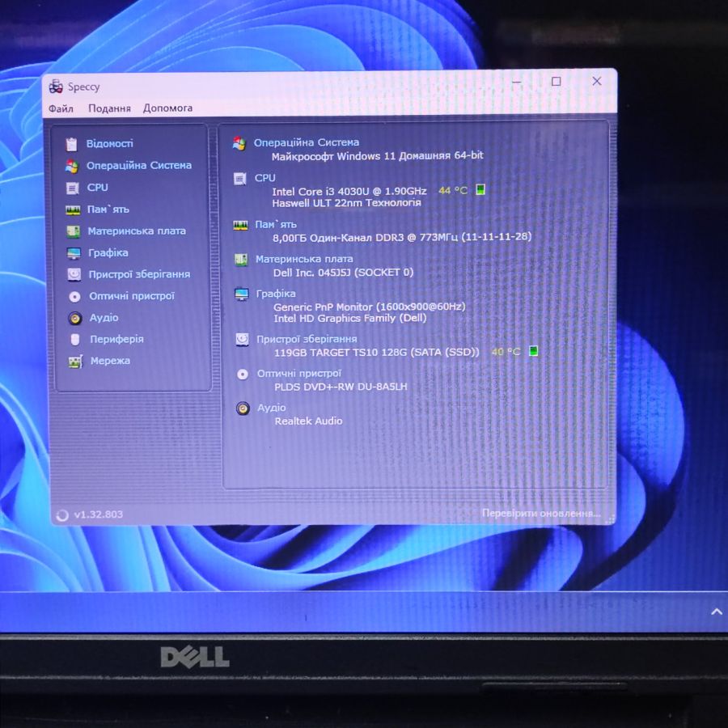Click the Операційна Система summary heading
The height and width of the screenshot is (728, 728).
[306, 142]
